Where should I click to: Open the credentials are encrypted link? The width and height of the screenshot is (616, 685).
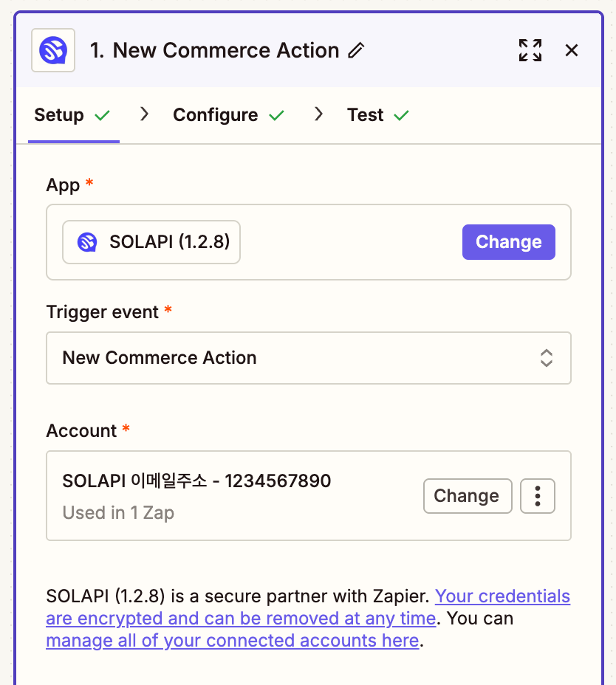pyautogui.click(x=308, y=607)
